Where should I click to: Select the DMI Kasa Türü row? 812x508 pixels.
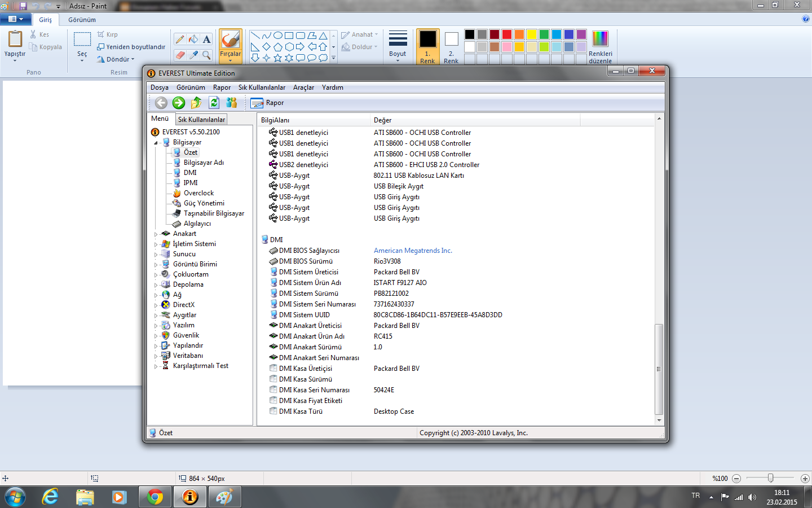tap(457, 411)
